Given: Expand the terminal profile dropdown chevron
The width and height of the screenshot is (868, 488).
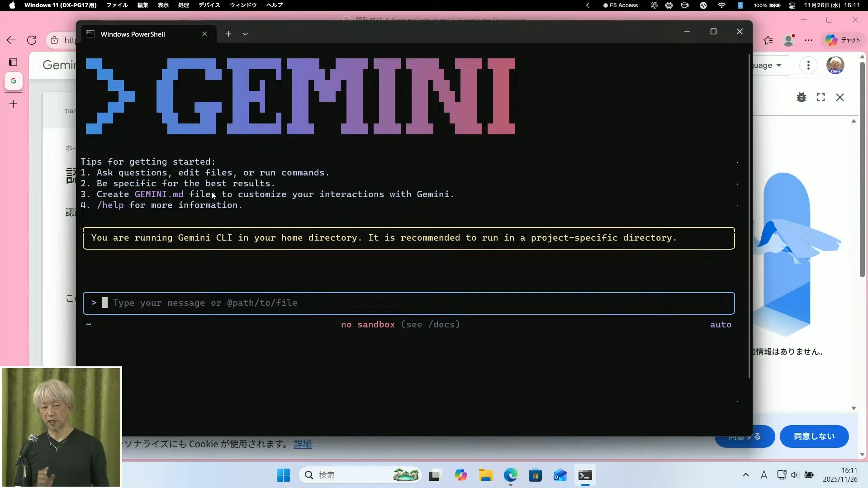Looking at the screenshot, I should [245, 34].
